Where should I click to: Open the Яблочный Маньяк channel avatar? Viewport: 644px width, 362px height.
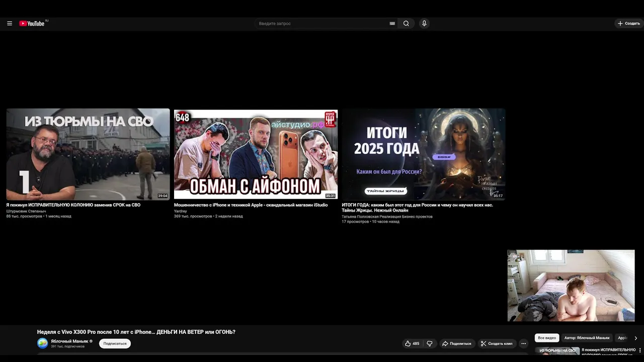[43, 343]
